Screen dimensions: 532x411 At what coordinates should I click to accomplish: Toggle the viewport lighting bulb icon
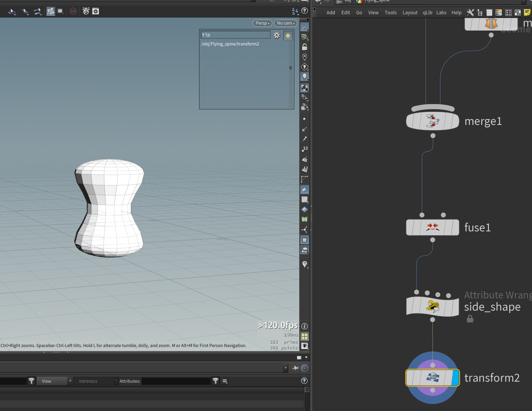point(305,77)
